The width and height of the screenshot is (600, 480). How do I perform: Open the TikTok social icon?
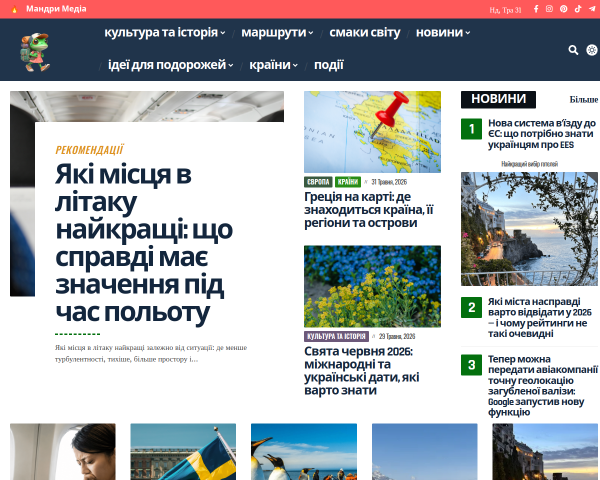[x=578, y=9]
